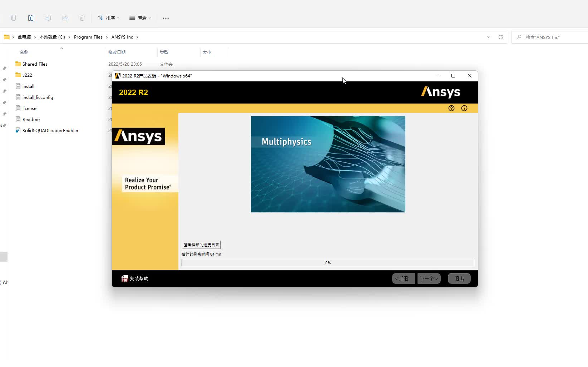Sort by 类型 column header
Viewport: 588px width, 367px height.
[164, 52]
